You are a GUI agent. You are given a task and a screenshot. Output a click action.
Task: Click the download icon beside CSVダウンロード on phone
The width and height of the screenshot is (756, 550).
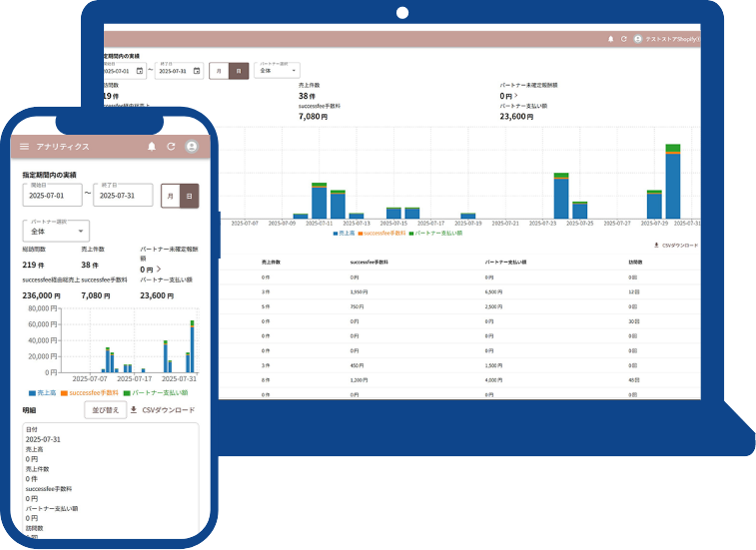134,409
